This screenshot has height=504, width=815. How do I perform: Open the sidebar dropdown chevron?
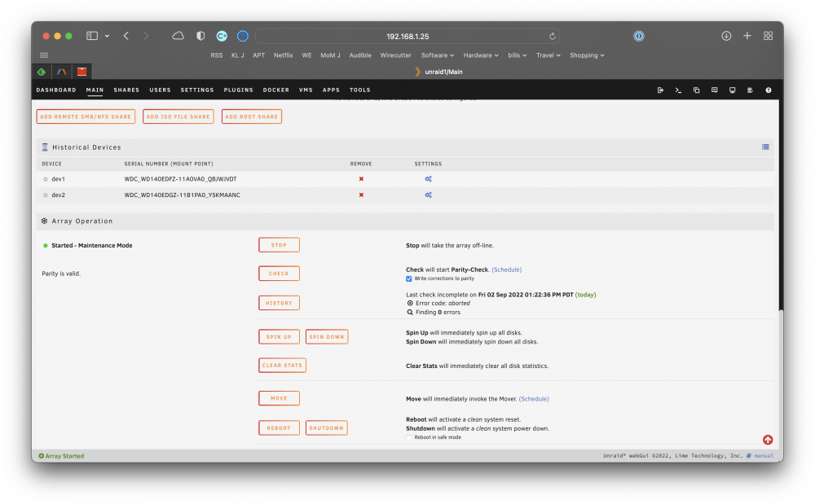[x=107, y=36]
